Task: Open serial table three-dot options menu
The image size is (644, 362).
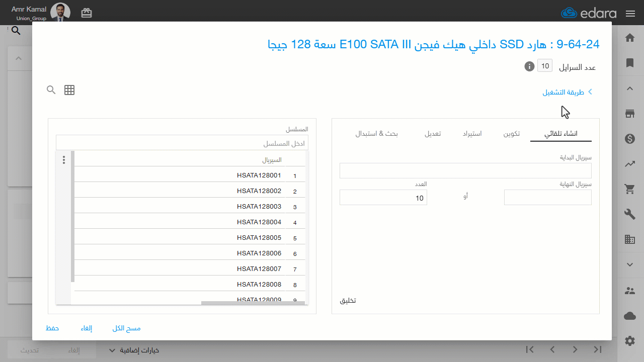Action: [63, 160]
